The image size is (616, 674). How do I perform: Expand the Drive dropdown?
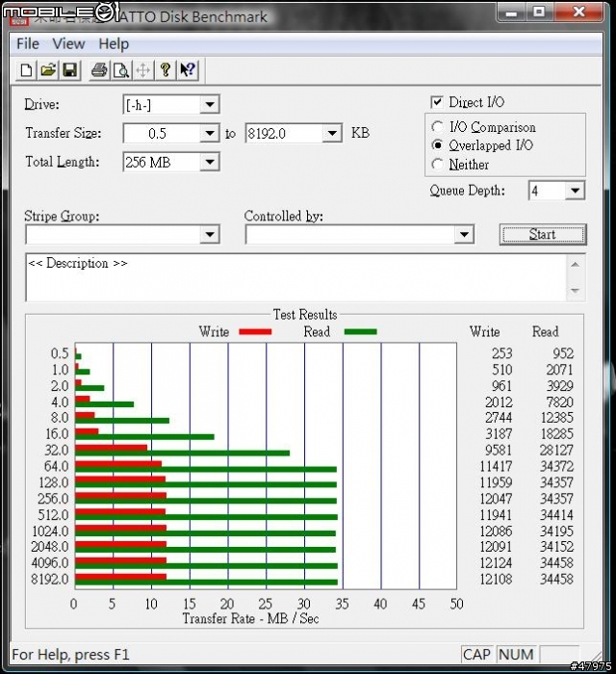pos(210,104)
